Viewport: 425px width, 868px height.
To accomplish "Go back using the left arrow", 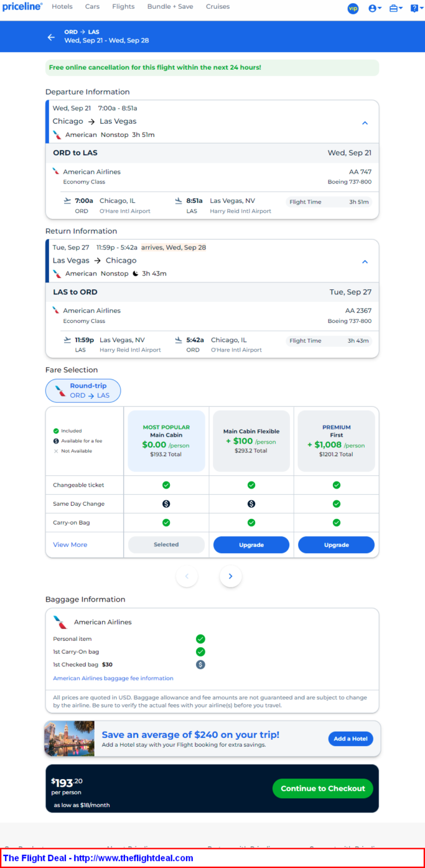I will (x=51, y=37).
